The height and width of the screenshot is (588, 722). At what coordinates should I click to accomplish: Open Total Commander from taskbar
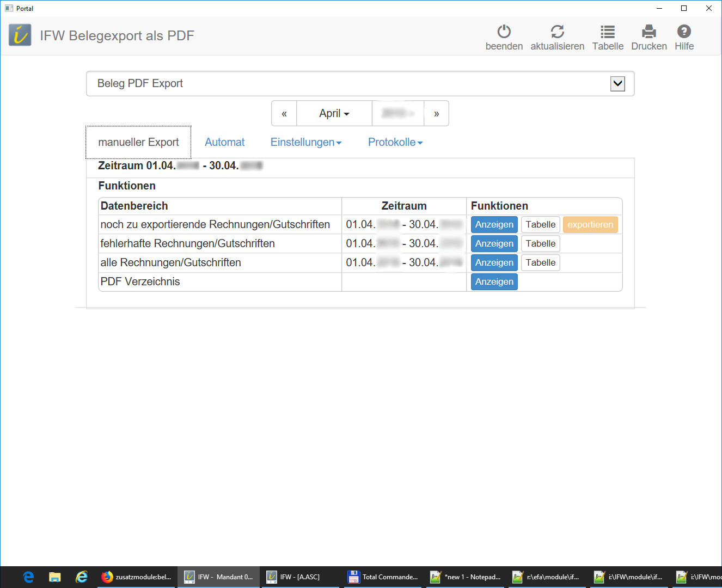[x=383, y=577]
